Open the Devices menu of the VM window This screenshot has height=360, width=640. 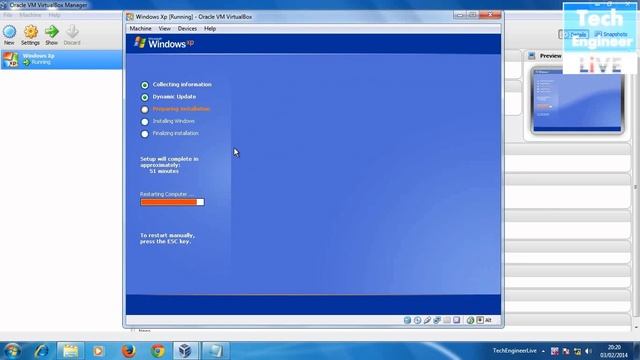click(187, 29)
